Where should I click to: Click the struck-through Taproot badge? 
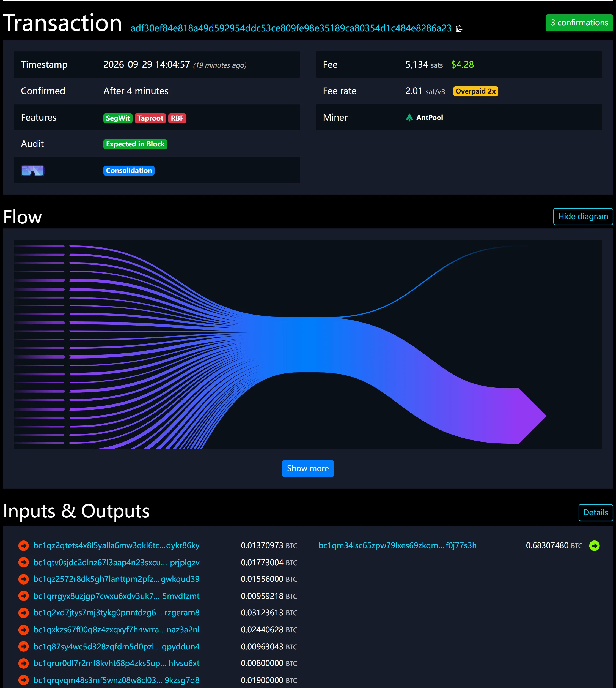150,118
